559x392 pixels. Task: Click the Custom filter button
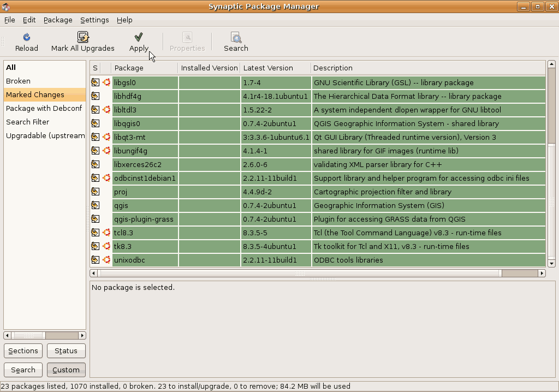[x=66, y=370]
